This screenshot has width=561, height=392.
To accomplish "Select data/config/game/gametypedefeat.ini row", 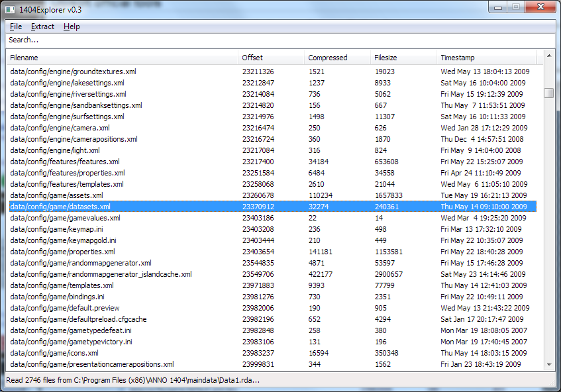I will 273,331.
